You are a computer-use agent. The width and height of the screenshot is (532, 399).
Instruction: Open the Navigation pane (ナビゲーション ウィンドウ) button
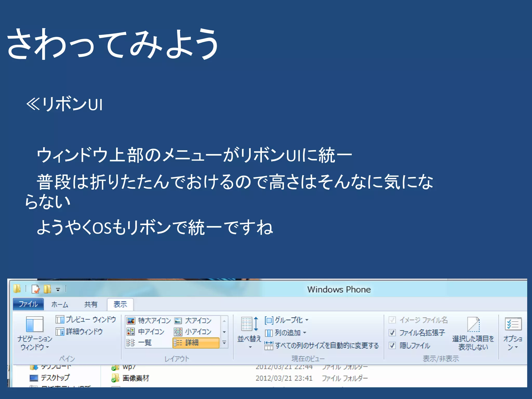[35, 333]
